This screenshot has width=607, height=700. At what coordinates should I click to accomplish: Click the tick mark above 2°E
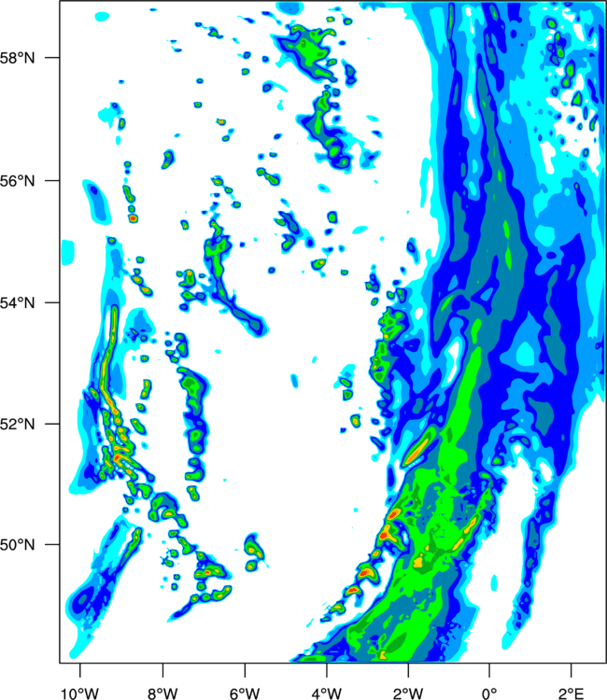tap(572, 671)
